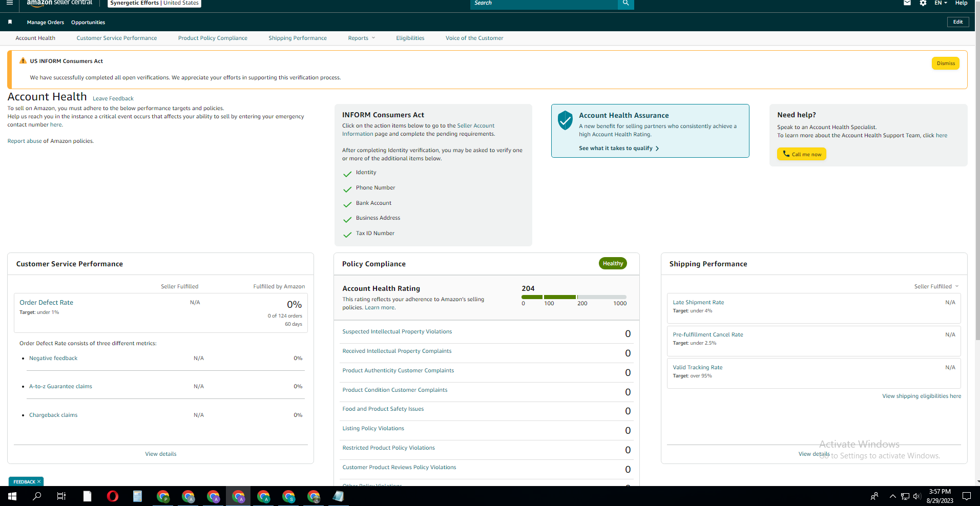980x506 pixels.
Task: Open the Eligibilities tab
Action: click(x=410, y=38)
